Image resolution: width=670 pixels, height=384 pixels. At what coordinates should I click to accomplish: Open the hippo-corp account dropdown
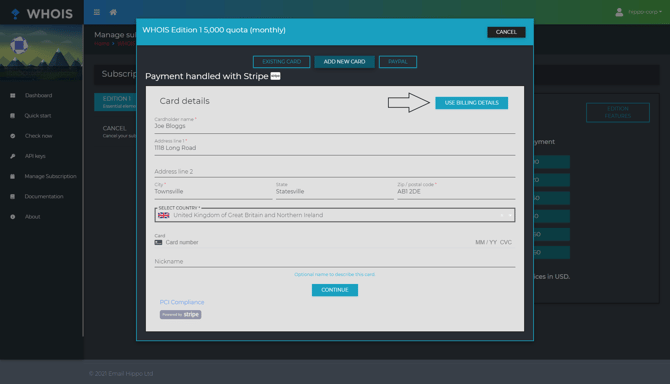[x=644, y=12]
